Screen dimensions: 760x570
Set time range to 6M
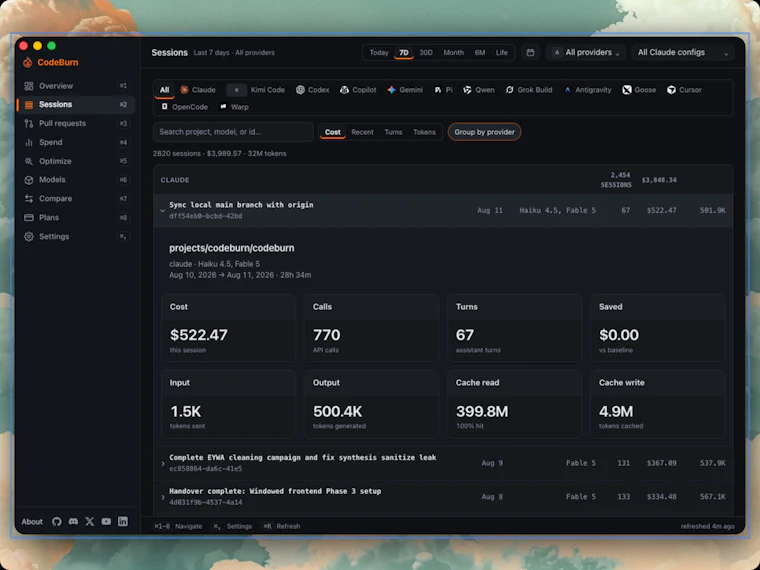pyautogui.click(x=480, y=52)
